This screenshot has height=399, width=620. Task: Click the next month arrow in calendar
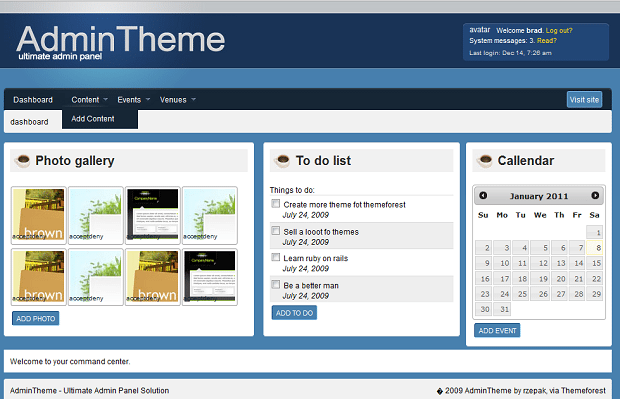595,195
